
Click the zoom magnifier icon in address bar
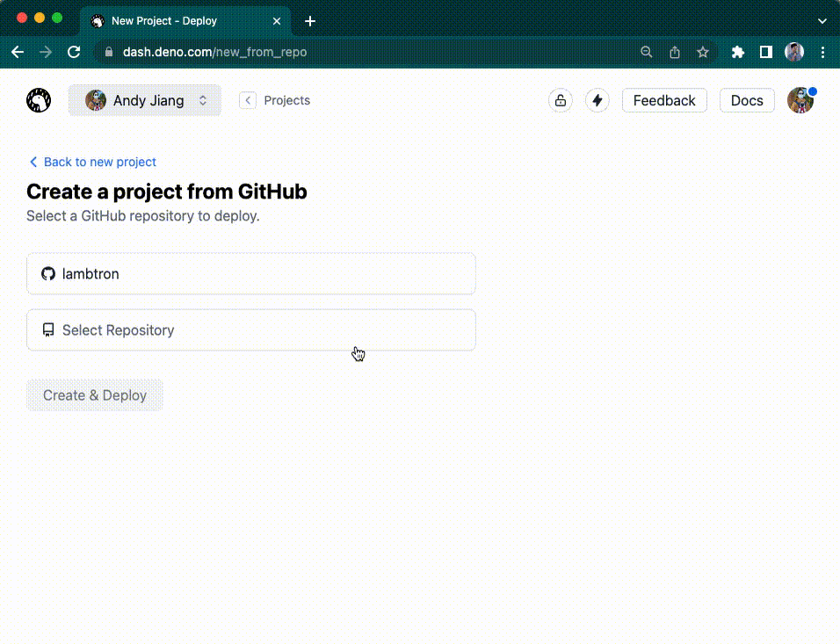point(647,52)
